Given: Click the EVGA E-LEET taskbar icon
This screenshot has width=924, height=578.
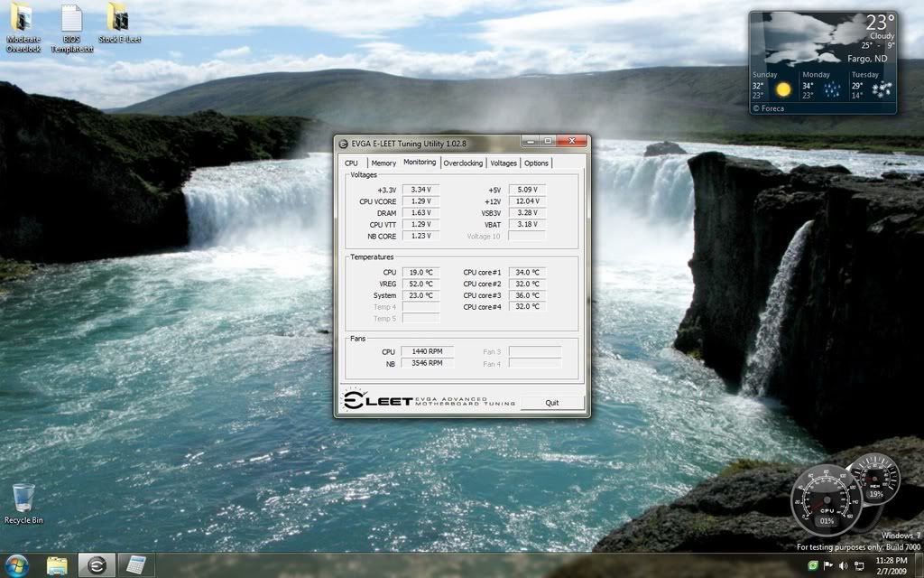Looking at the screenshot, I should pos(97,565).
